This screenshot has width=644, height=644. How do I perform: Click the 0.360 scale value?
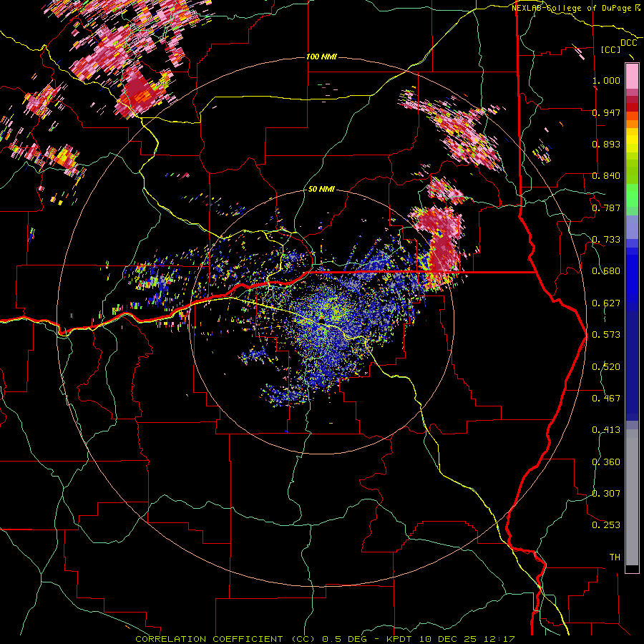point(606,462)
